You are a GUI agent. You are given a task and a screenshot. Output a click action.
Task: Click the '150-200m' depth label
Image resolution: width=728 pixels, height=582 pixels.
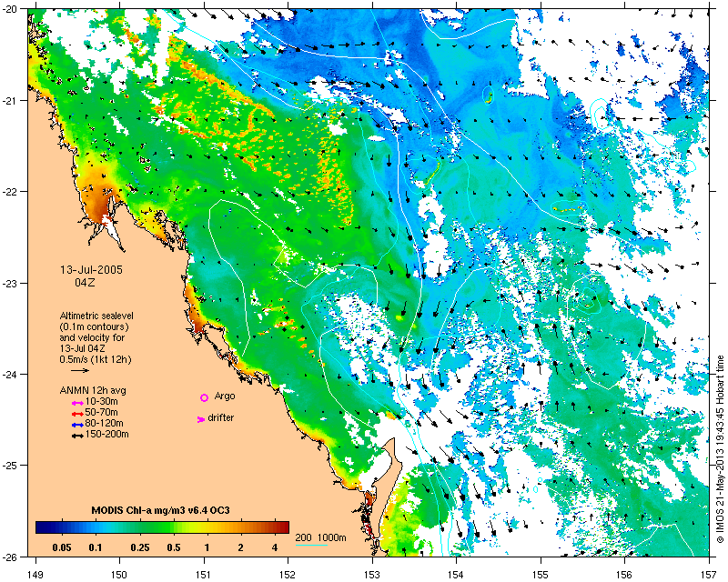(106, 435)
